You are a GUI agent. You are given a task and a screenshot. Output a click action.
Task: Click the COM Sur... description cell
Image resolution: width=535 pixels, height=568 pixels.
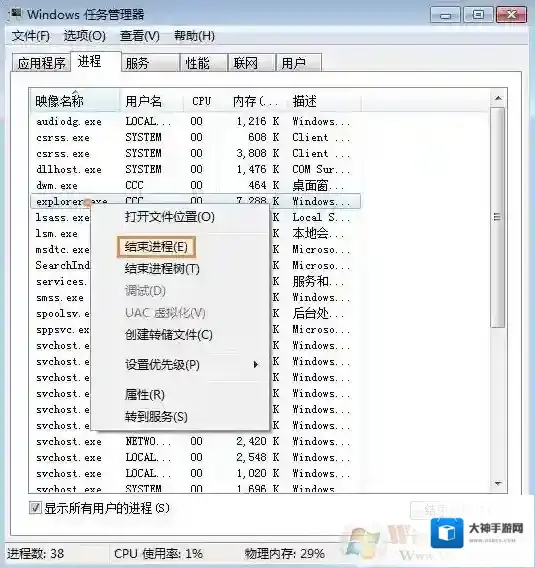pos(321,169)
